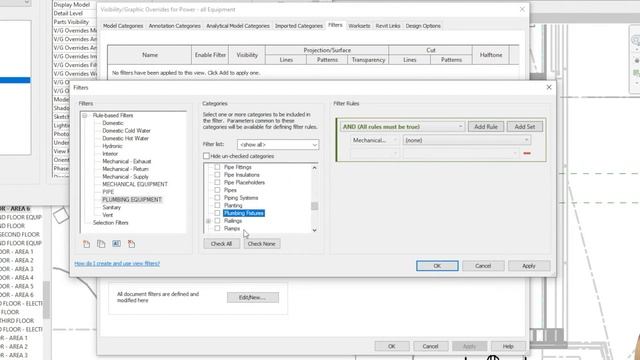Switch to Model Categories tab
The width and height of the screenshot is (640, 360).
(123, 26)
